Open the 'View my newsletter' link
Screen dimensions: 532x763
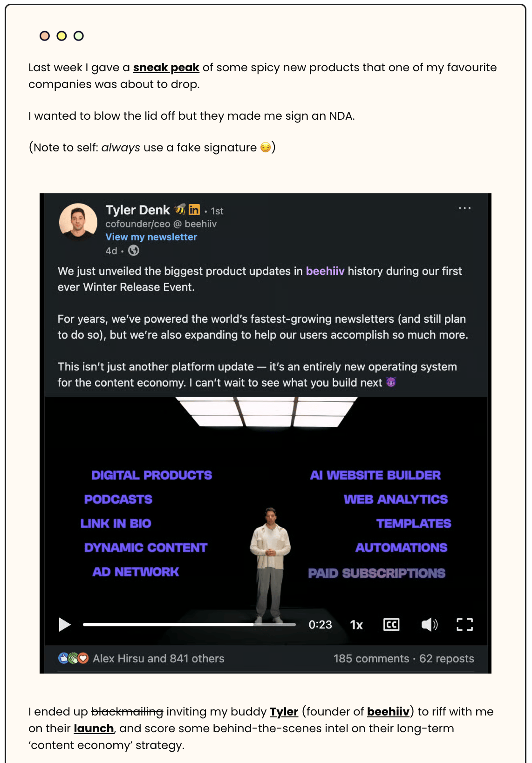click(151, 237)
